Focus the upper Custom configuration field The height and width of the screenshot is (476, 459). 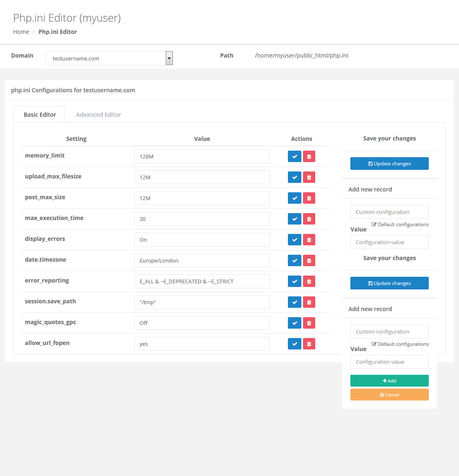pyautogui.click(x=390, y=212)
